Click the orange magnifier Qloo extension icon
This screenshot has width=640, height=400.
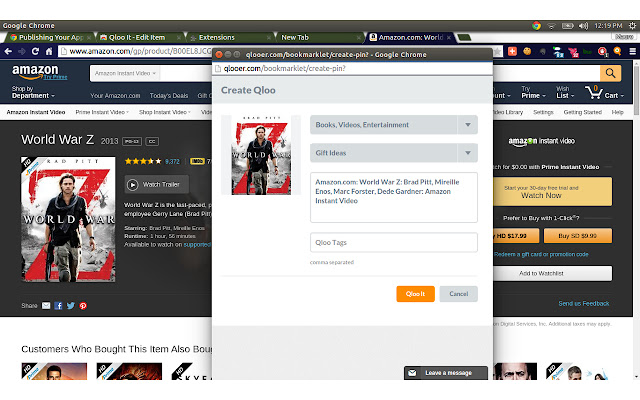(617, 51)
